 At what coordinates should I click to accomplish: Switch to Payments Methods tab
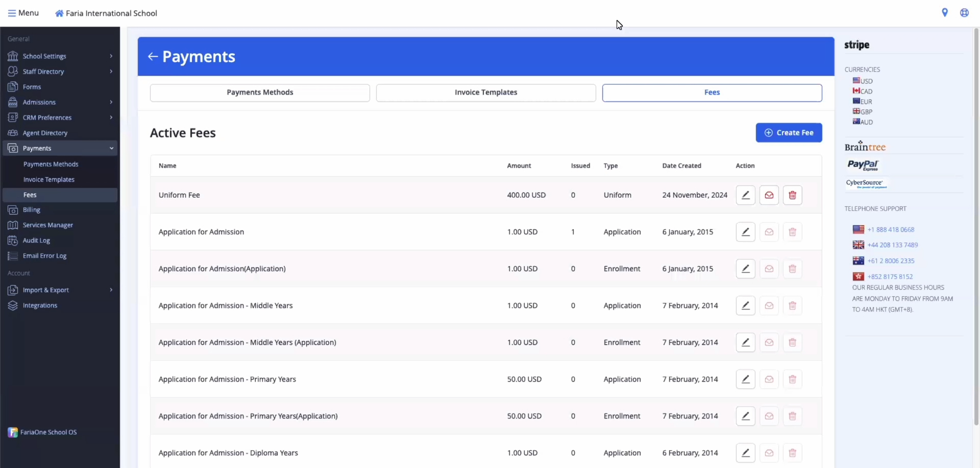tap(260, 92)
